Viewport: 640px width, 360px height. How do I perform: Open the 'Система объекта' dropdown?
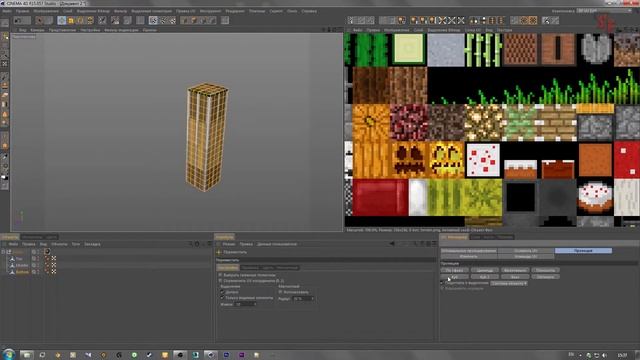pos(509,283)
